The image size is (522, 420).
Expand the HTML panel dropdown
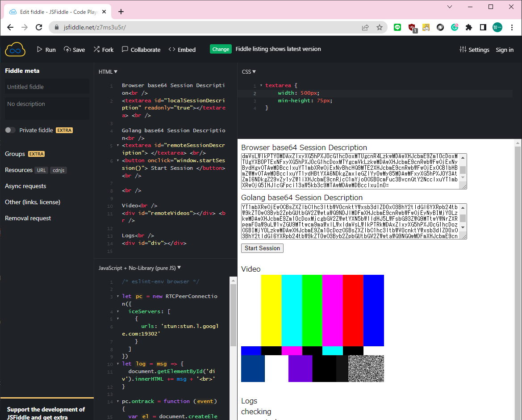point(108,71)
